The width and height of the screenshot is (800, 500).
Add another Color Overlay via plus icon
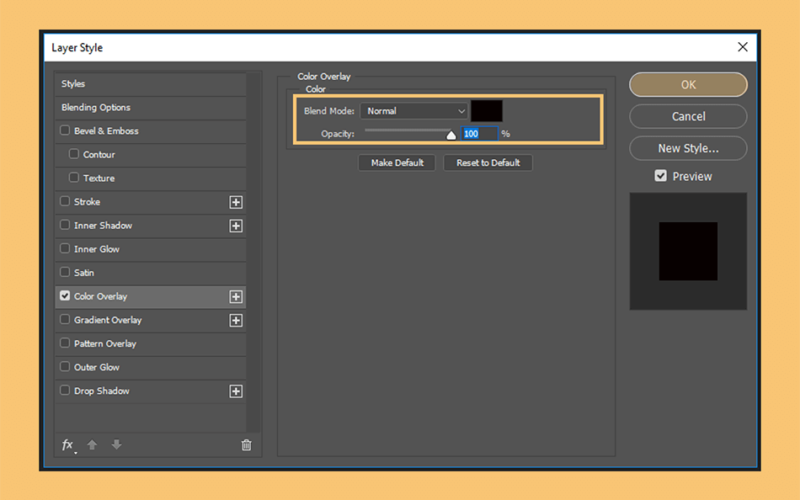[236, 296]
